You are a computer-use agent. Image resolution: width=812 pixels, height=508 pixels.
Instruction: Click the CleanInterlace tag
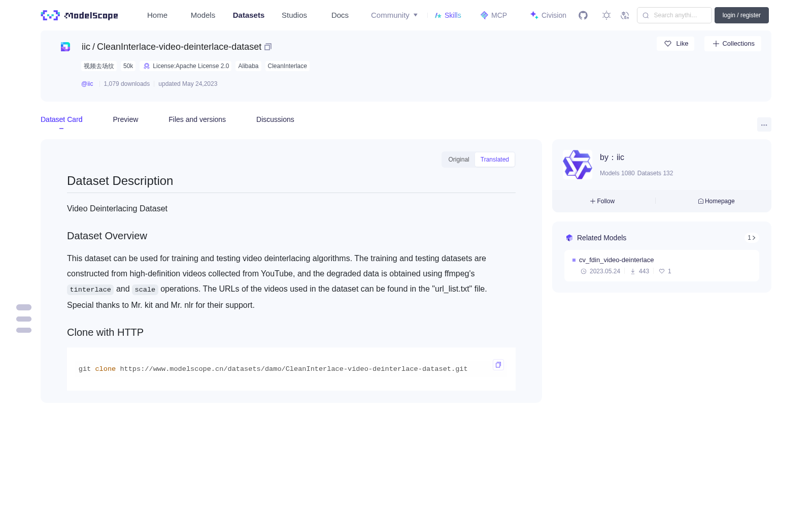tap(287, 66)
